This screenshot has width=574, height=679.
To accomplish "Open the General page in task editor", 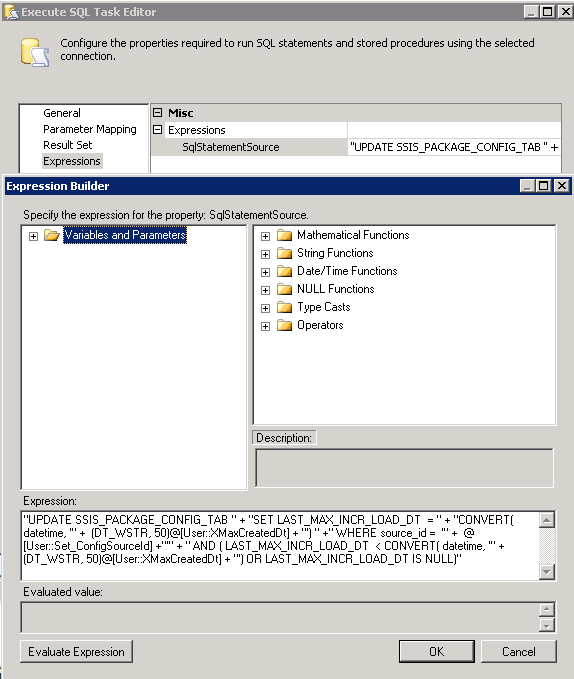I will [x=62, y=113].
